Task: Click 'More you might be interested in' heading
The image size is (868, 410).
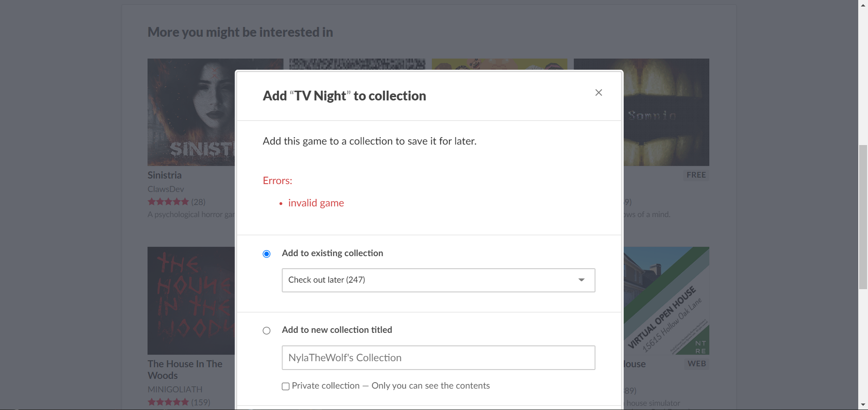Action: click(240, 32)
